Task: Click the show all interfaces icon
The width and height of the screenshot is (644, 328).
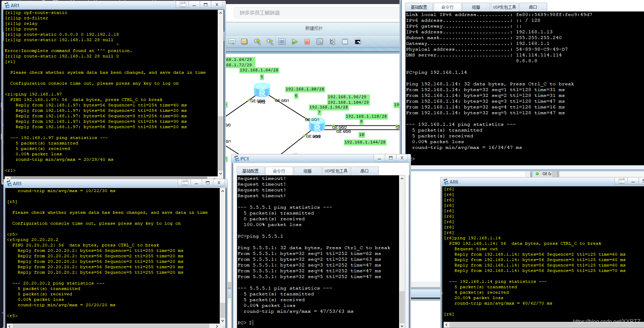Action: tap(332, 41)
